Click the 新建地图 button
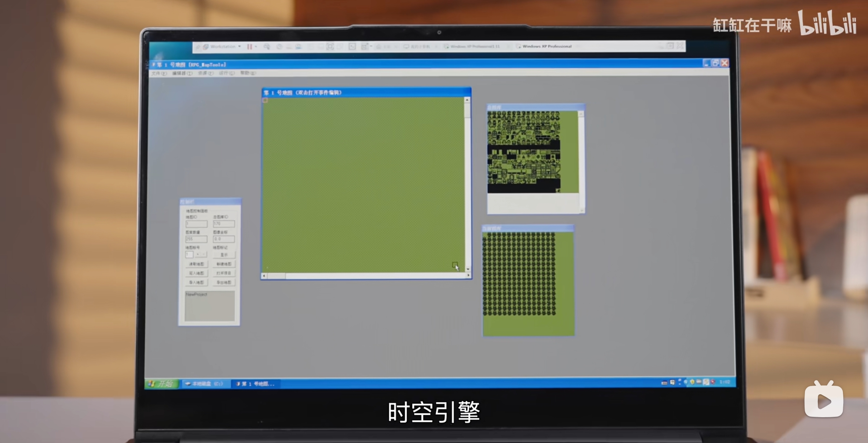Image resolution: width=868 pixels, height=443 pixels. click(224, 264)
